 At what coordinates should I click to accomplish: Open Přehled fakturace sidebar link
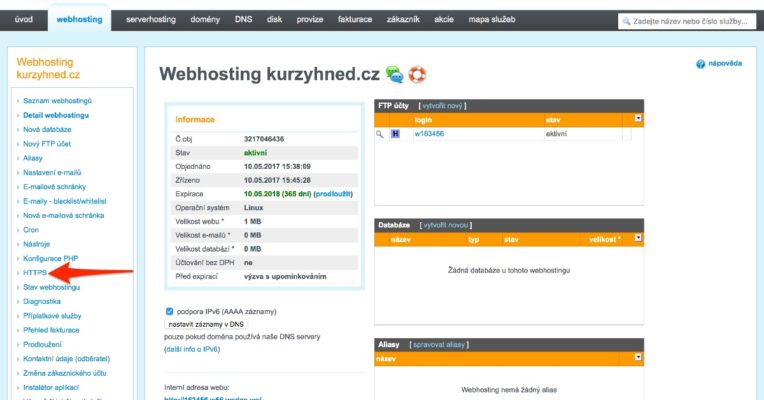click(x=51, y=330)
